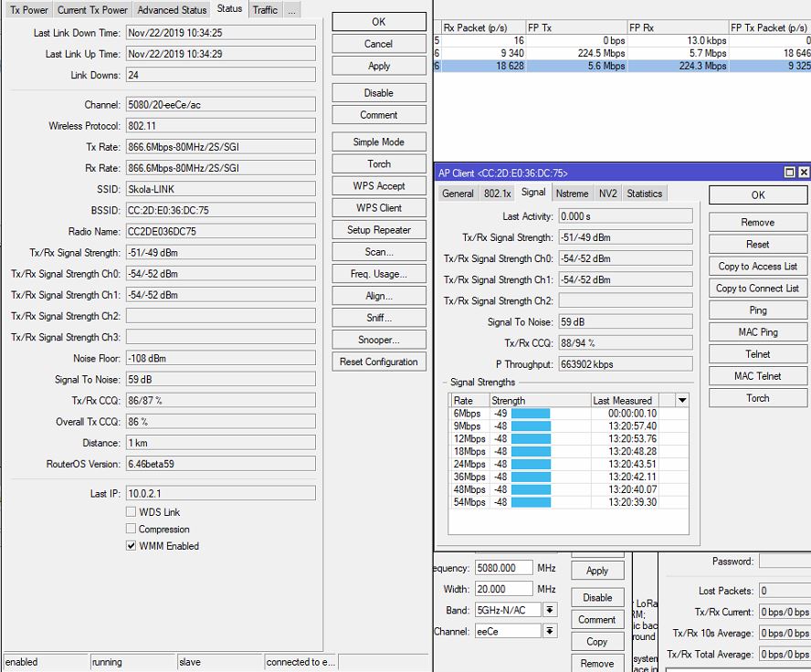Open Telnet to the client
The image size is (811, 672).
(x=758, y=354)
